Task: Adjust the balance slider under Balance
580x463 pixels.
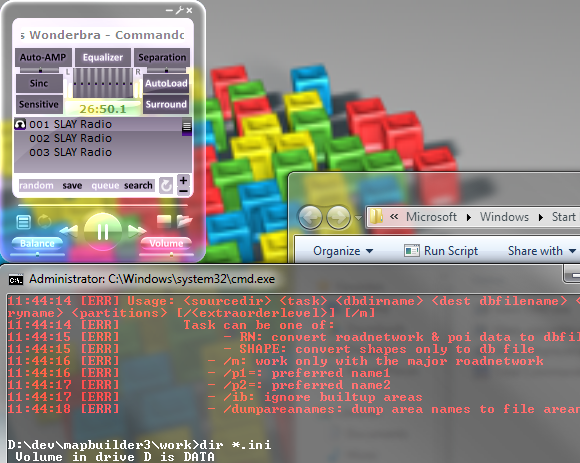Action: point(37,254)
